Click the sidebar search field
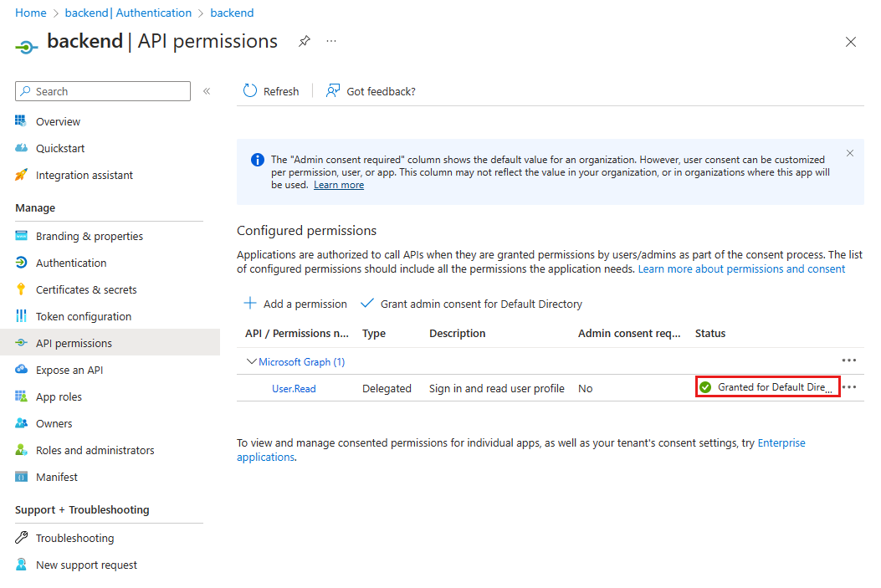This screenshot has width=881, height=588. pyautogui.click(x=102, y=91)
